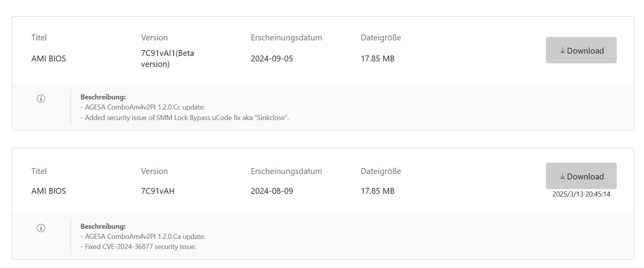Click the arrow glyph inside the second Download button

pyautogui.click(x=562, y=176)
